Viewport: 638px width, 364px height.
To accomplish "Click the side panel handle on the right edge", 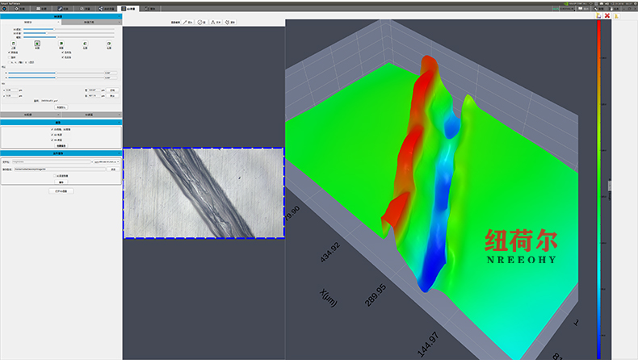I will pyautogui.click(x=610, y=186).
